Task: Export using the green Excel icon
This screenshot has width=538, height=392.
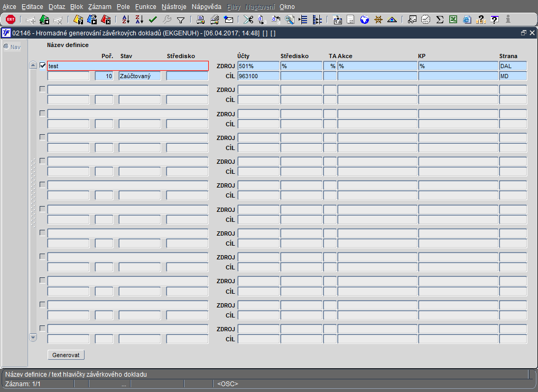Action: pos(453,20)
